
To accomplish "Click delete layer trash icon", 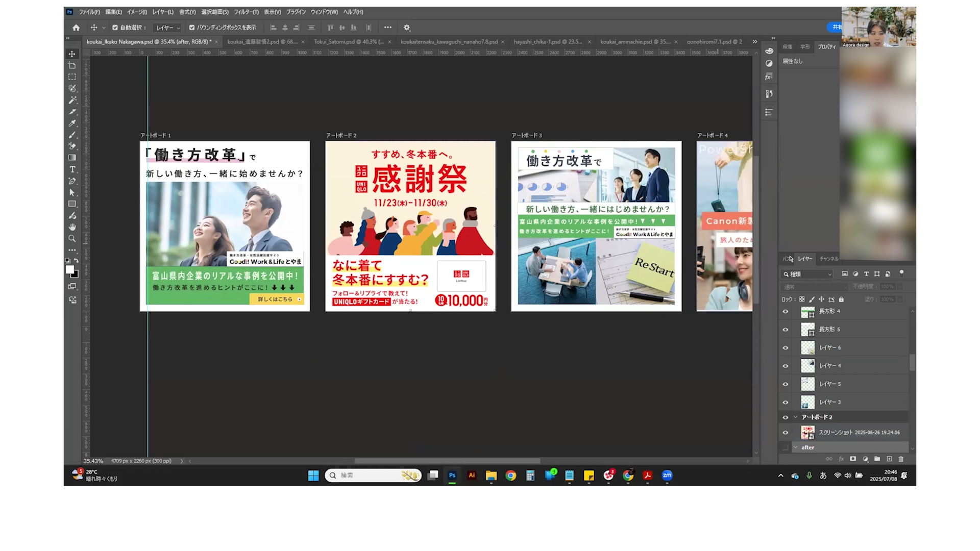I will click(901, 459).
